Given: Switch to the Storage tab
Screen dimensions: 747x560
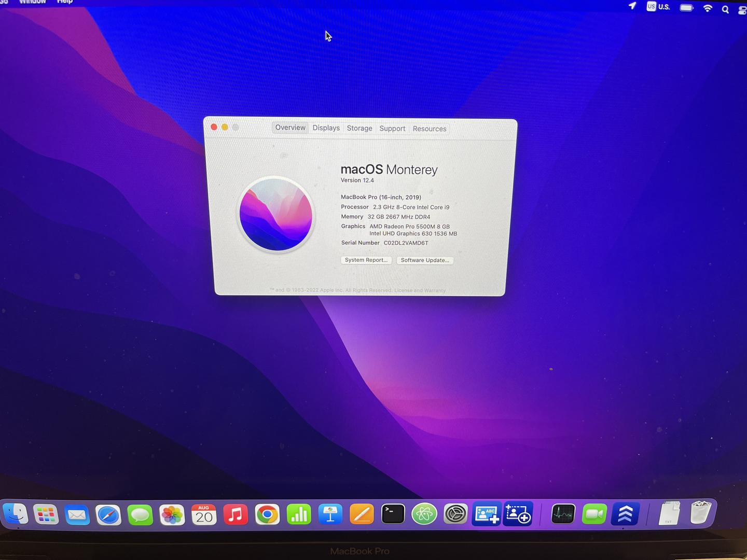Looking at the screenshot, I should point(359,128).
